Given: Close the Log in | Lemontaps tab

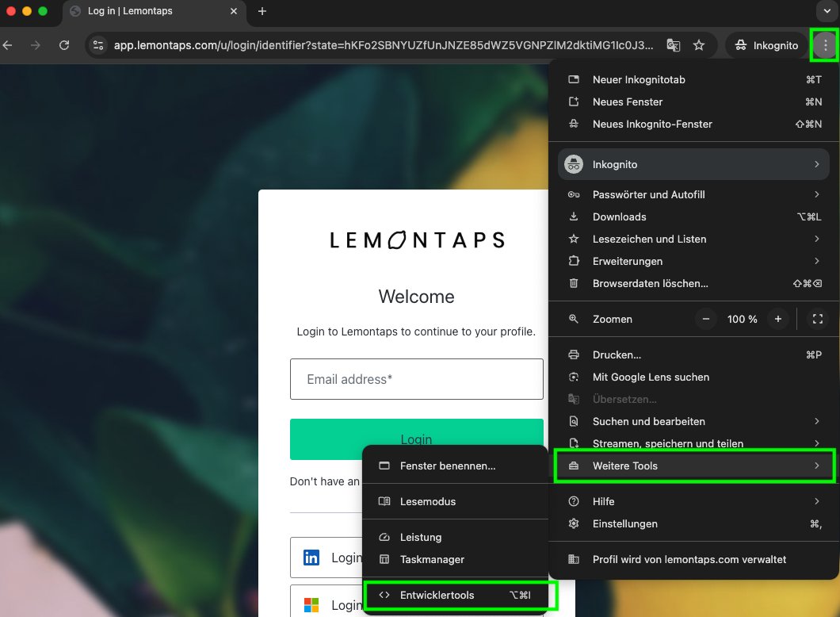Looking at the screenshot, I should (234, 11).
